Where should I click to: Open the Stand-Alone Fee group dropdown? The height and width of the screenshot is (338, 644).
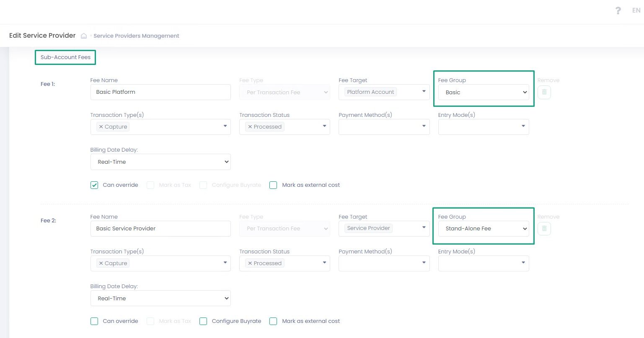coord(484,229)
